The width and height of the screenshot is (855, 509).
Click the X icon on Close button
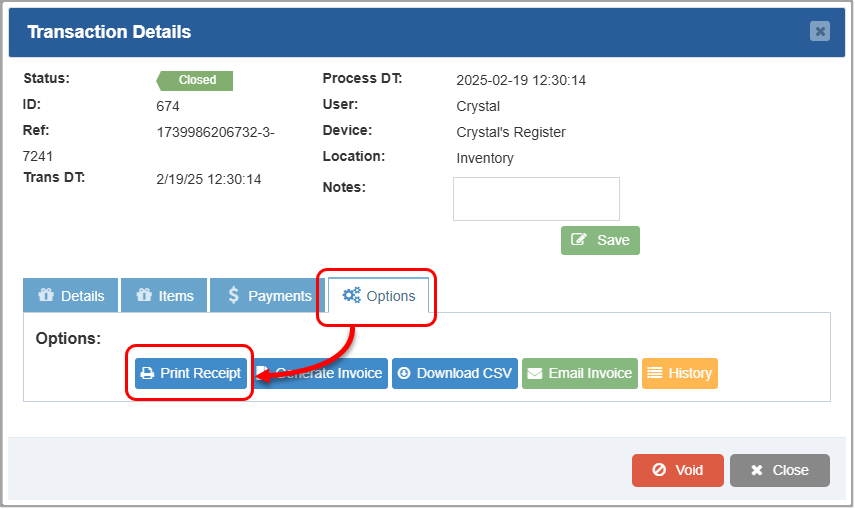coord(756,470)
